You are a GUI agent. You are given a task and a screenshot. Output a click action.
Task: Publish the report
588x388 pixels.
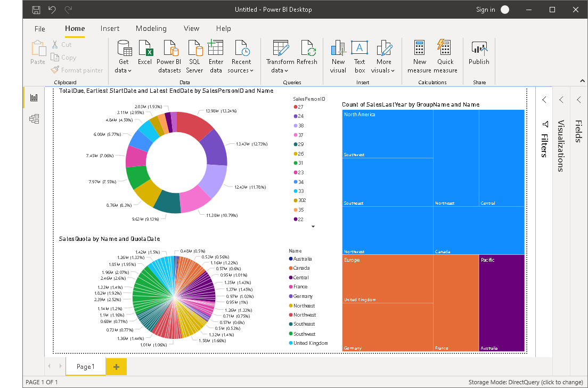pyautogui.click(x=479, y=48)
